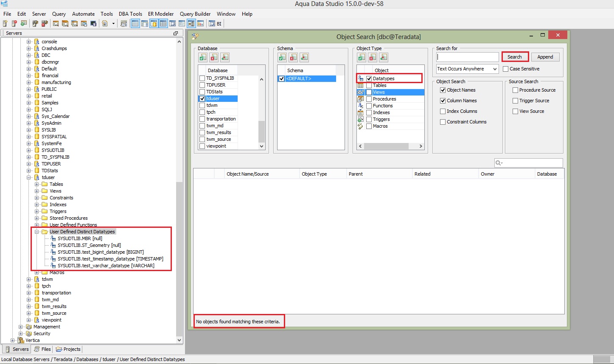Viewport: 614px width, 364px height.
Task: Click the Servers tree vertical scrollbar
Action: [179, 259]
